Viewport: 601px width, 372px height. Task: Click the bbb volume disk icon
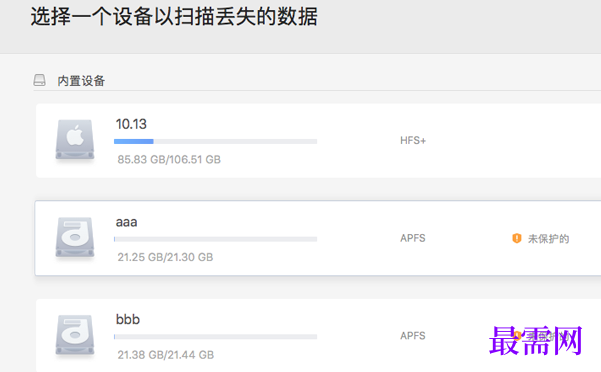(75, 335)
